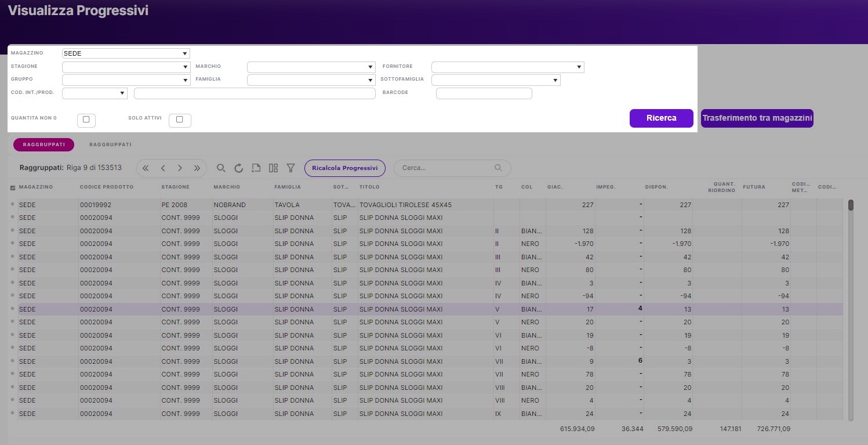
Task: Jump to last page of results
Action: point(197,168)
